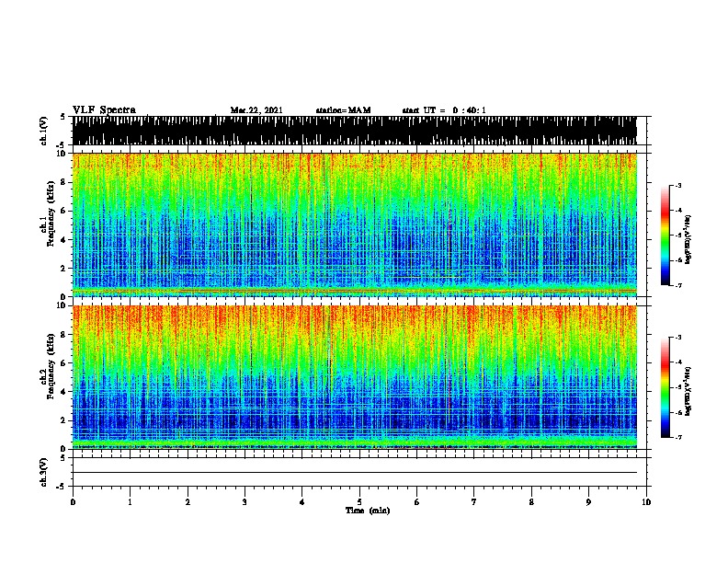Screen dimensions: 728x563
Task: Click the "ch.3(V)" axis label
Action: (44, 472)
